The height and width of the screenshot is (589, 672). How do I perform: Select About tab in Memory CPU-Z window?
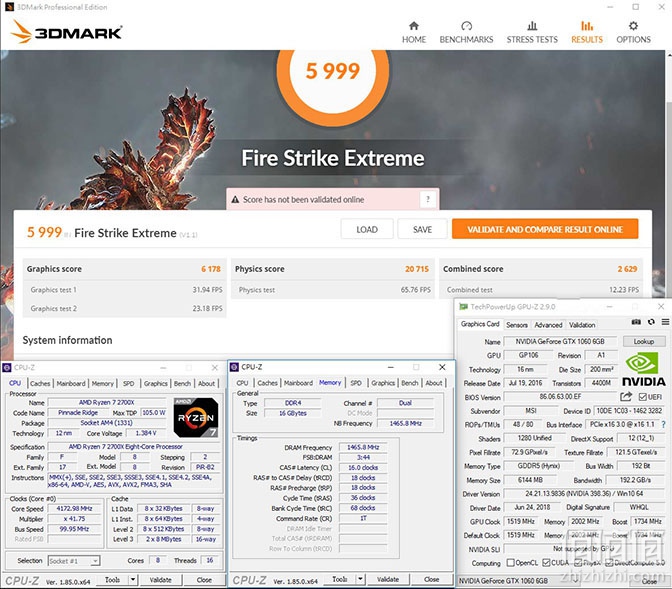[x=434, y=383]
